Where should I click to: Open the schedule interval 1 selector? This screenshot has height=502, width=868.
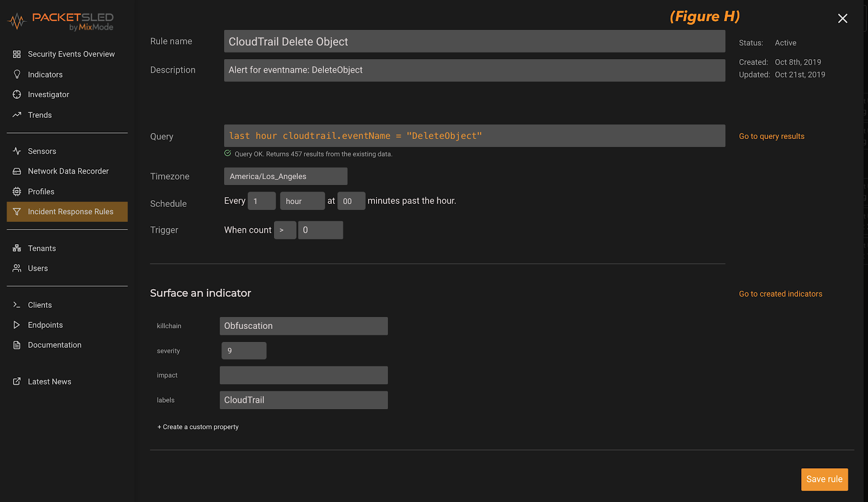[261, 201]
